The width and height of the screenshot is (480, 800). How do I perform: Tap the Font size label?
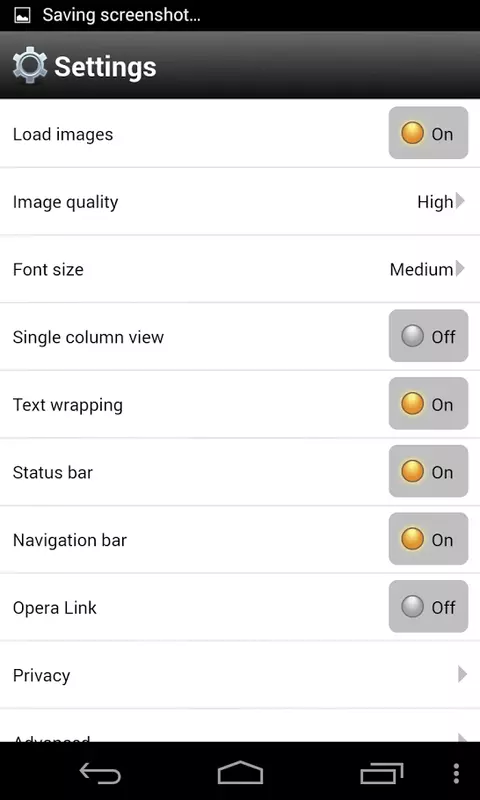click(x=48, y=269)
